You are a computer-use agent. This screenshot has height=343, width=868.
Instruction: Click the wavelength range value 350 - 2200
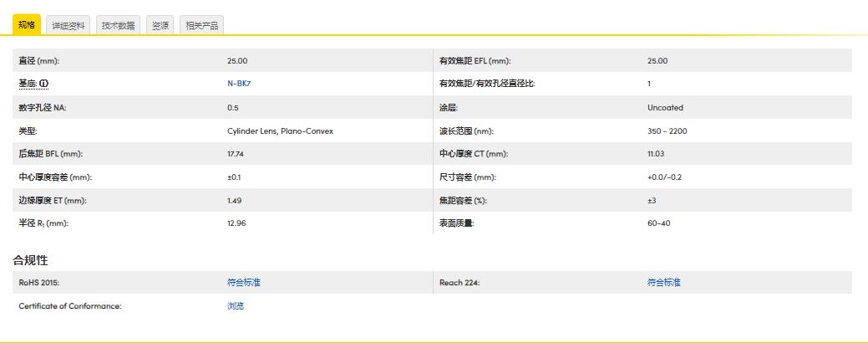click(x=667, y=131)
